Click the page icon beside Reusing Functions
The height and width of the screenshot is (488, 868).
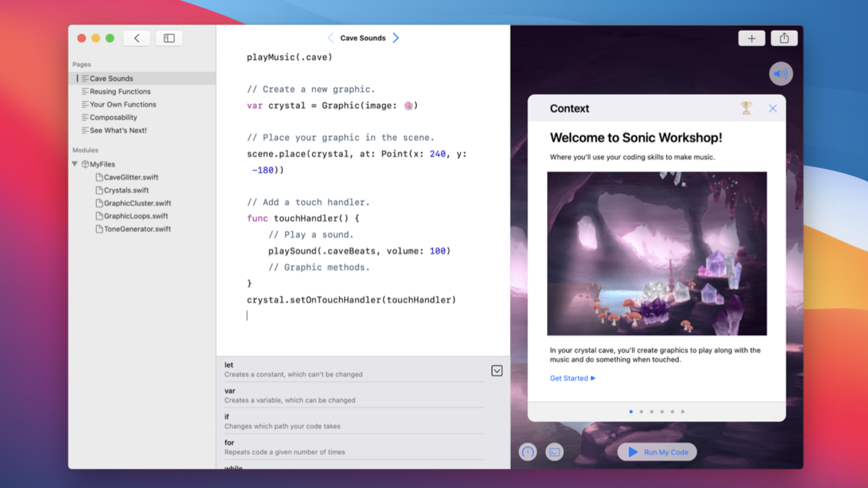(x=85, y=91)
